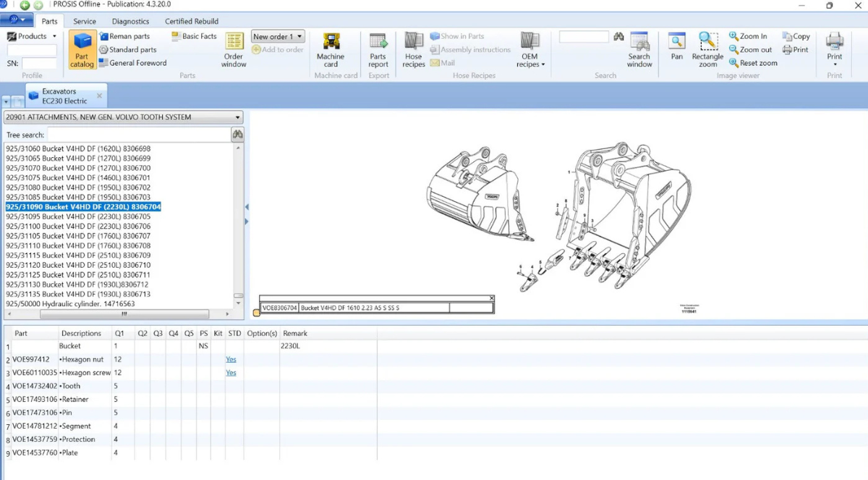Activate Rectangle zoom tool
The image size is (868, 480).
707,50
